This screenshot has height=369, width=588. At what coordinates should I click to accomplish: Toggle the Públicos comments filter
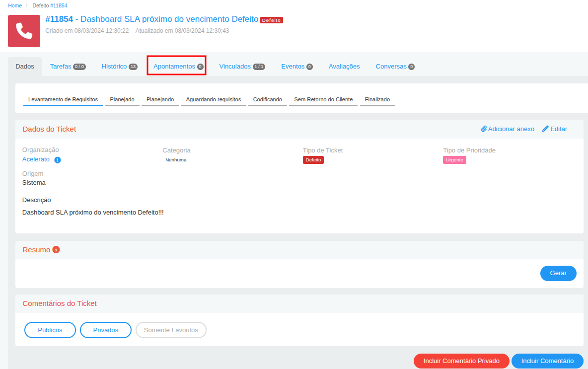pos(50,330)
